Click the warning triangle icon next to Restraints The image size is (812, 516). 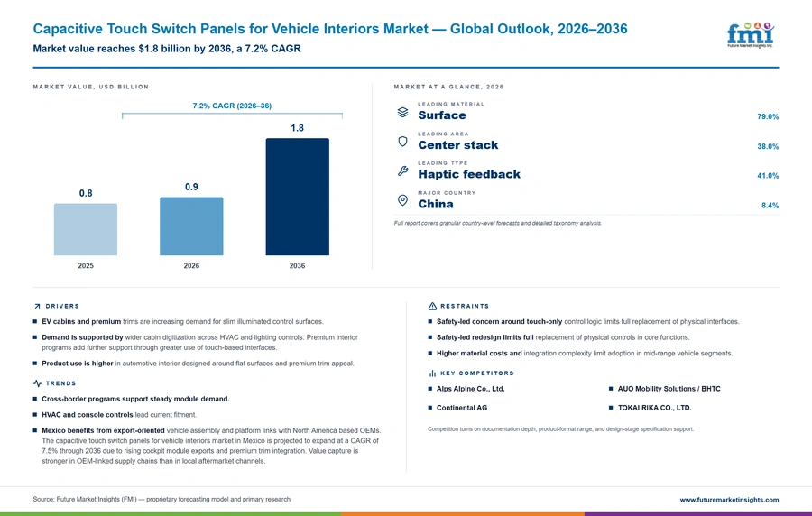coord(432,307)
